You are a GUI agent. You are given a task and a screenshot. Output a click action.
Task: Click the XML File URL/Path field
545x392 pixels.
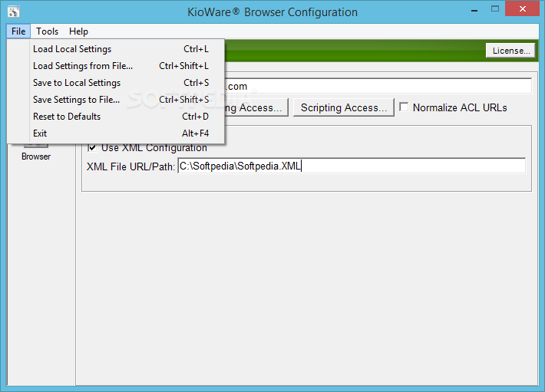tap(352, 166)
